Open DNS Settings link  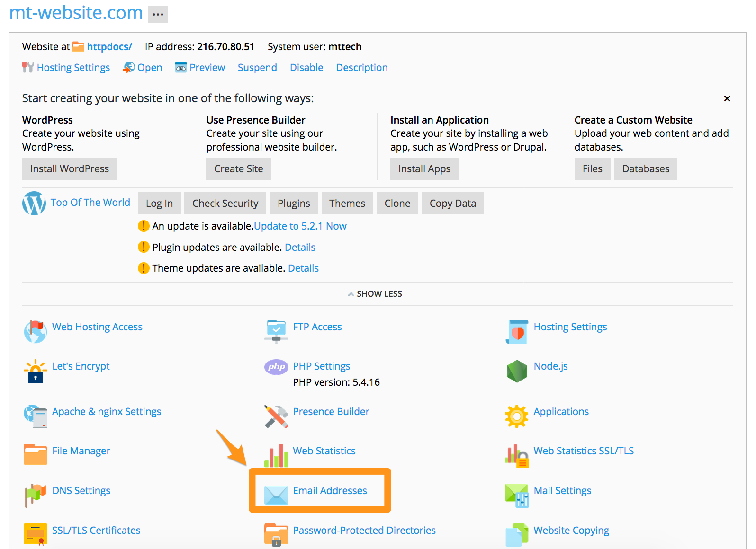[81, 491]
